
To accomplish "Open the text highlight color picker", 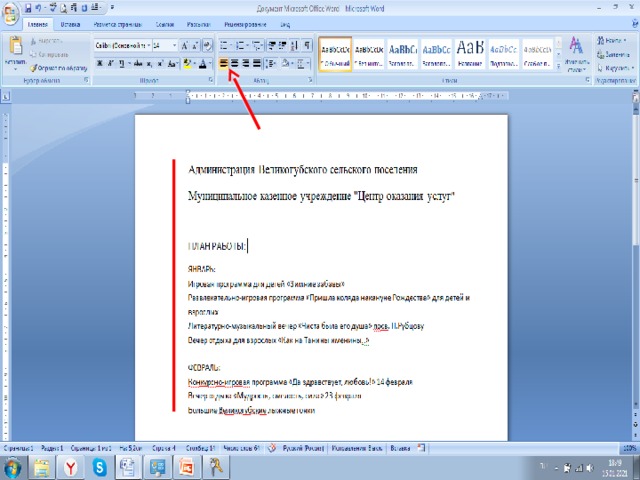I will point(192,63).
